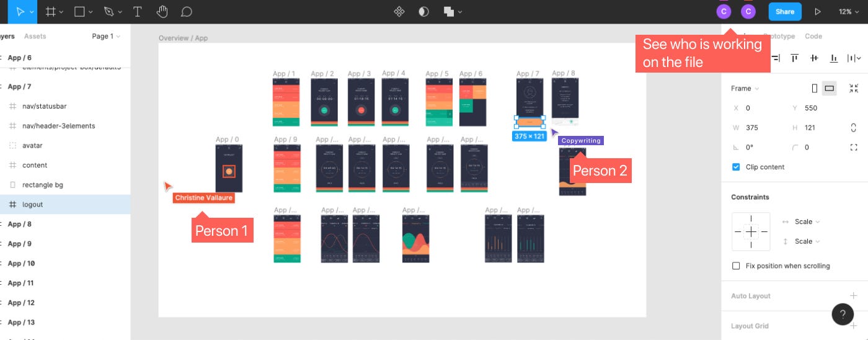This screenshot has height=340, width=868.
Task: Toggle the Clip content checkbox
Action: pos(736,167)
